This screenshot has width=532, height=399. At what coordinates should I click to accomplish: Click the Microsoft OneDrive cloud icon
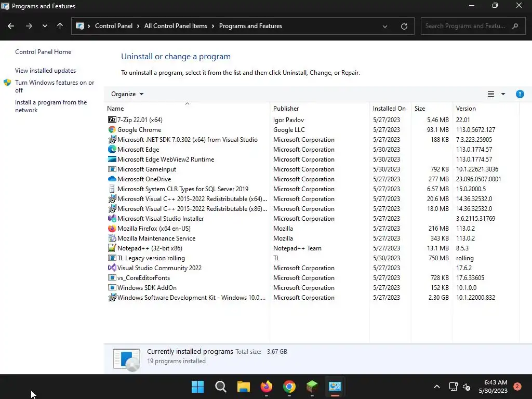[x=112, y=179]
